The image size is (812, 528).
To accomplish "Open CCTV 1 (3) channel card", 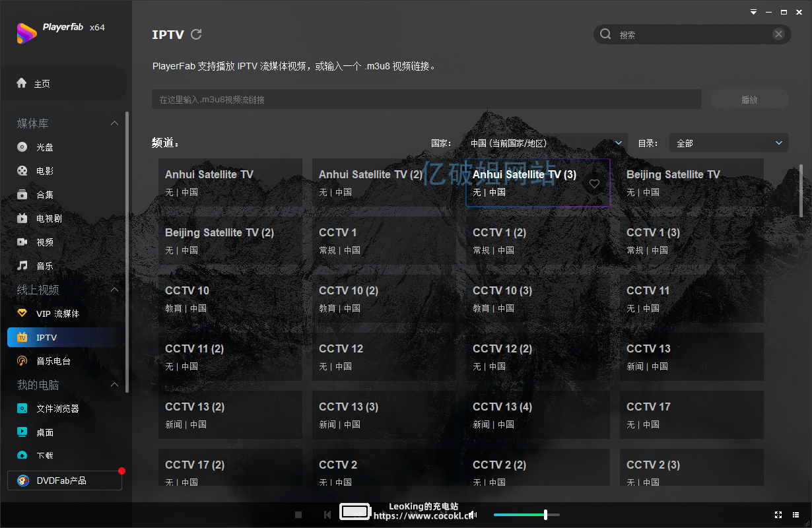I will pos(692,240).
